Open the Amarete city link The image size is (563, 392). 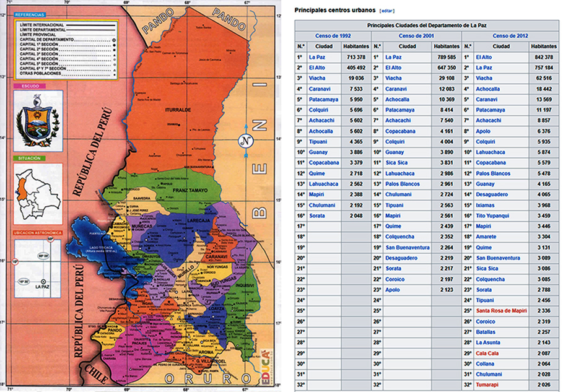486,235
